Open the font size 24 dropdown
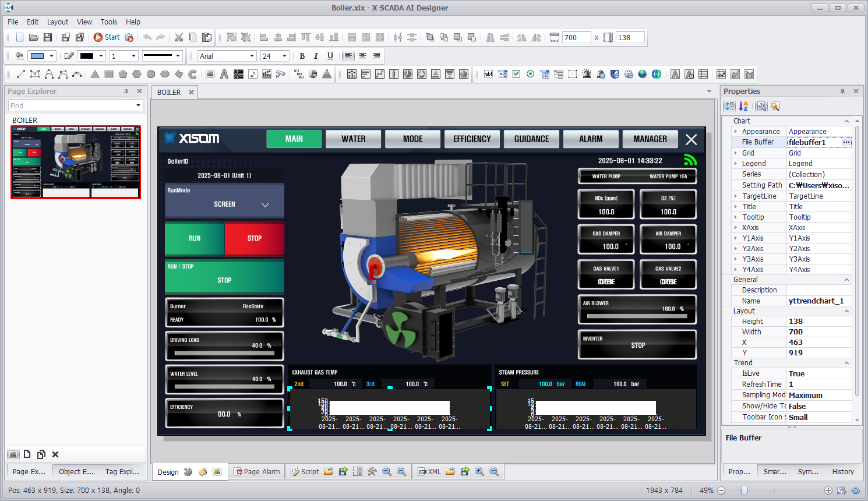Image resolution: width=868 pixels, height=501 pixels. (x=284, y=56)
